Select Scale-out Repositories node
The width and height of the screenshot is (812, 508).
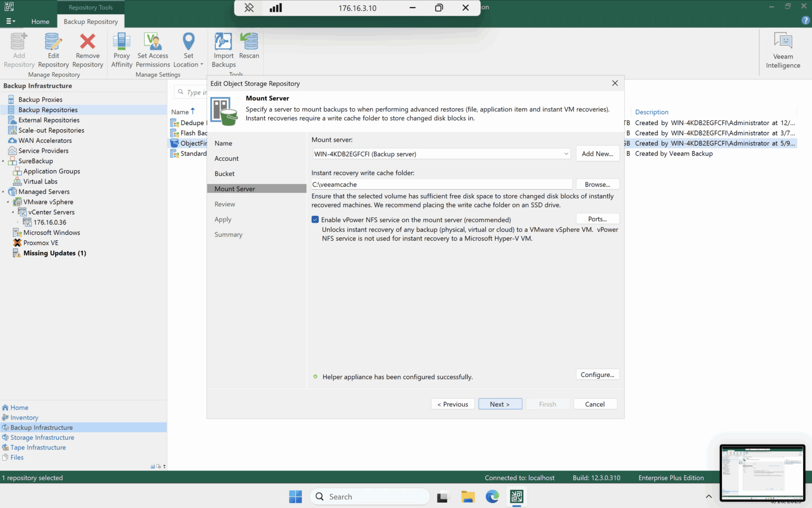[x=51, y=130]
